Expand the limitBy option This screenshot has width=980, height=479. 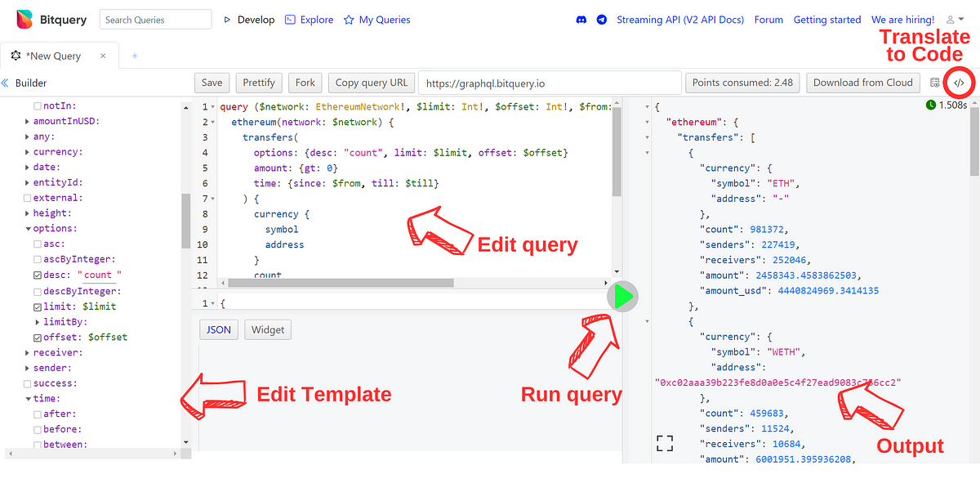pos(37,322)
